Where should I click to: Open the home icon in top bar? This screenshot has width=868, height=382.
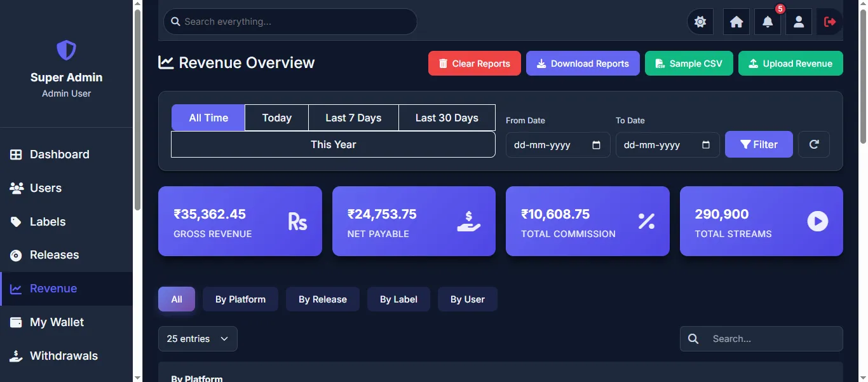pyautogui.click(x=736, y=22)
